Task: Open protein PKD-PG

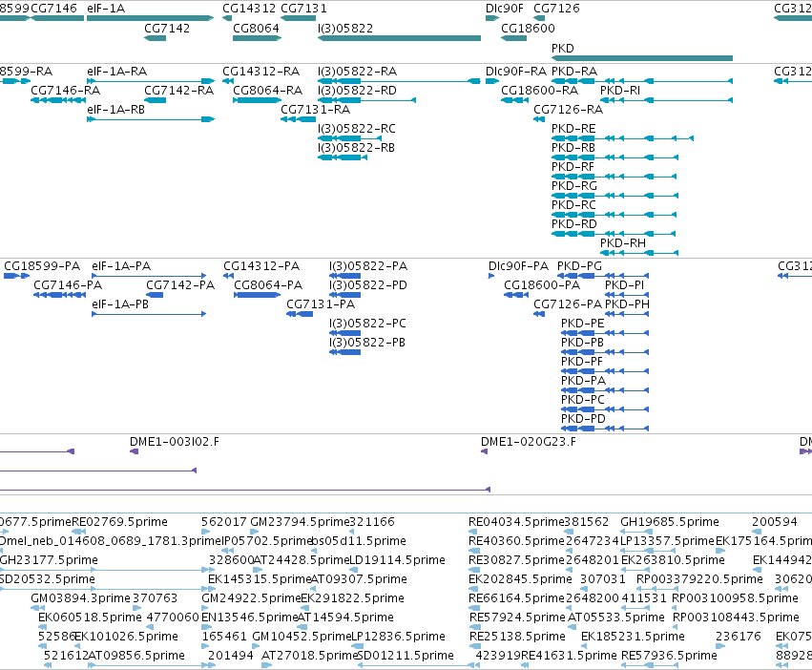Action: (x=579, y=266)
